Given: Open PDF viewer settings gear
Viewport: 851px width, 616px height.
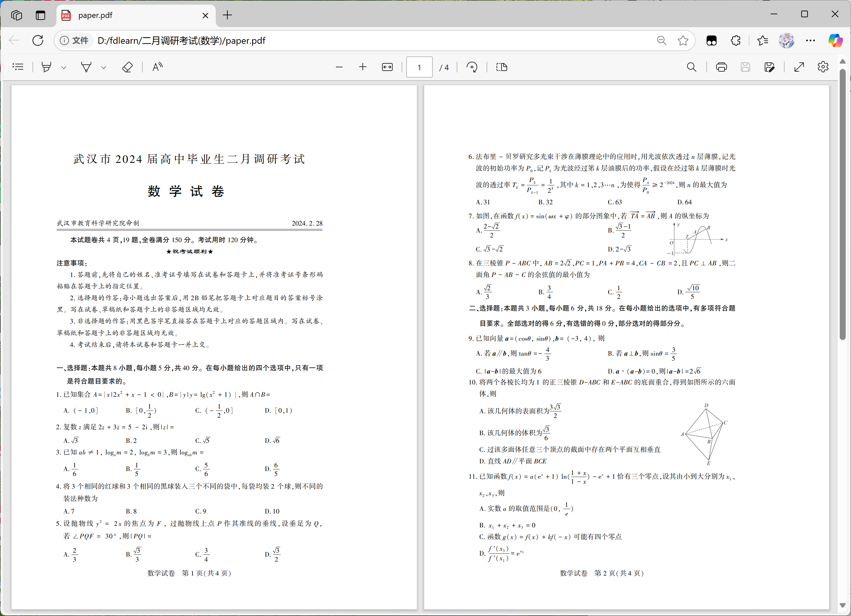Looking at the screenshot, I should pyautogui.click(x=823, y=67).
